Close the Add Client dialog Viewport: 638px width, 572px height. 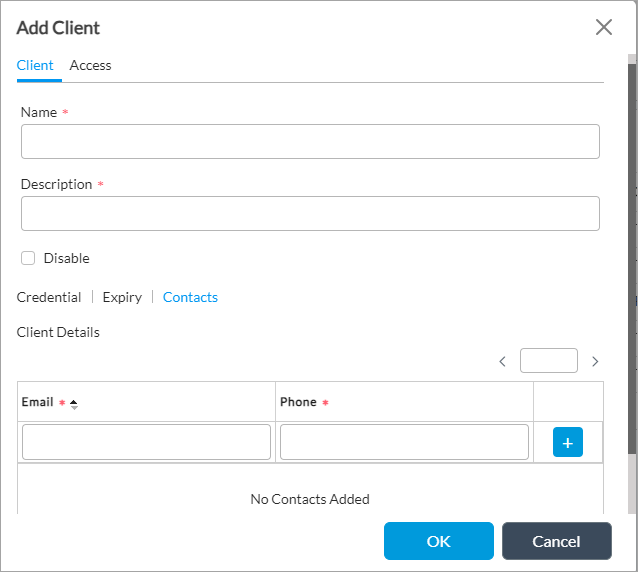pyautogui.click(x=604, y=27)
